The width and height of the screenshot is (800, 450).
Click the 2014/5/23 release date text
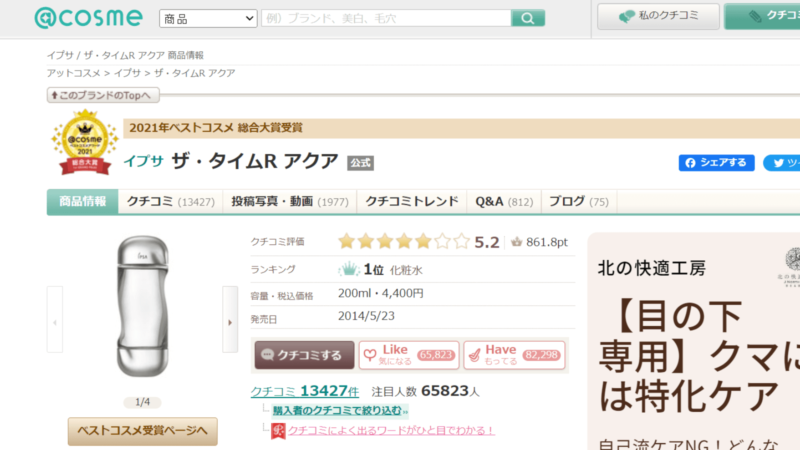(366, 316)
